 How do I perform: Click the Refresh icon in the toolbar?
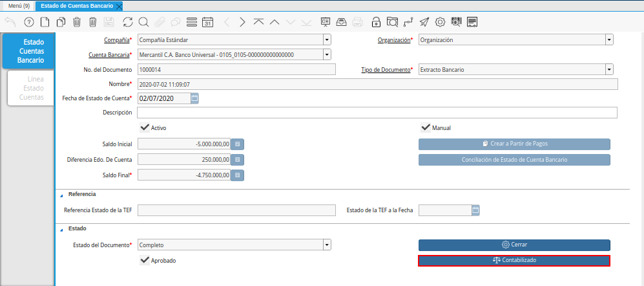[127, 22]
